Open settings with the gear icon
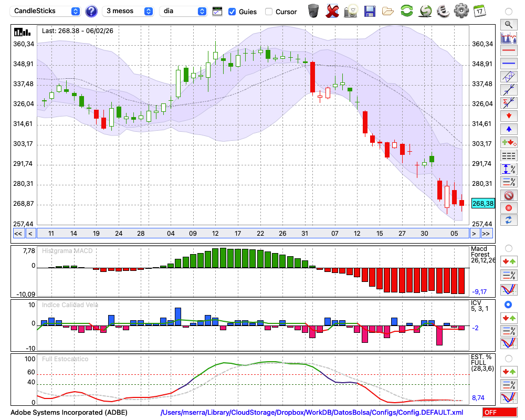 point(461,11)
